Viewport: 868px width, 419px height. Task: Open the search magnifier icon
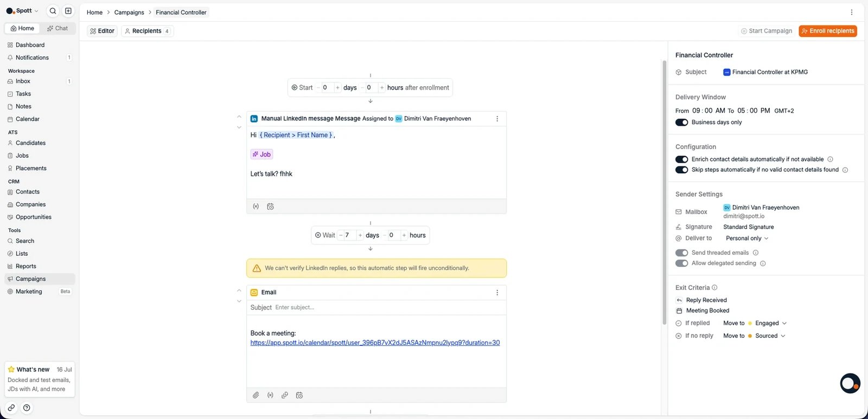point(53,11)
